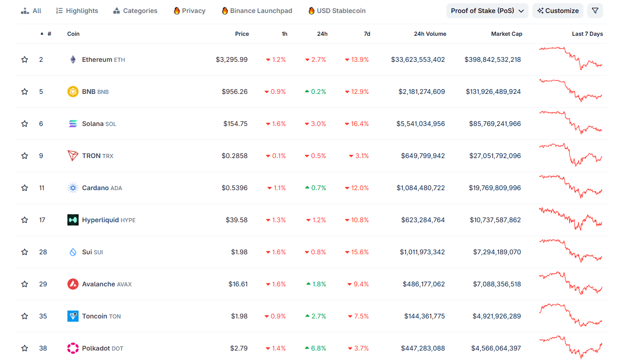Click the Polkadot logo icon
Viewport: 643px width, 364px height.
pos(73,348)
